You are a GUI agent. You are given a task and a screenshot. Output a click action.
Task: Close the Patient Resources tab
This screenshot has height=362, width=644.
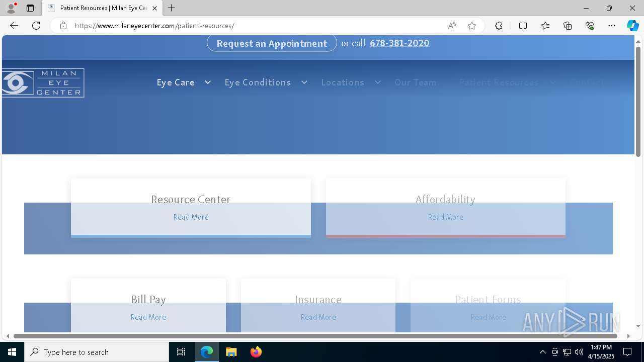point(154,8)
